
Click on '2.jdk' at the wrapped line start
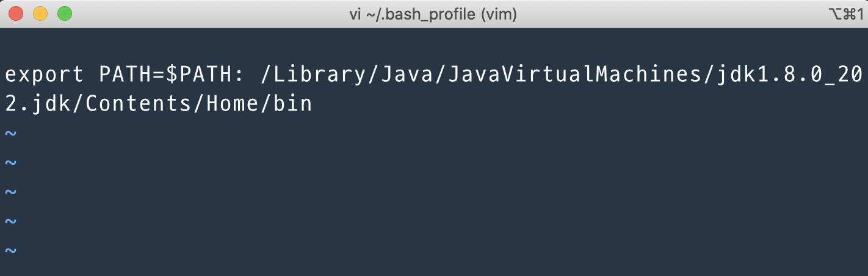38,104
